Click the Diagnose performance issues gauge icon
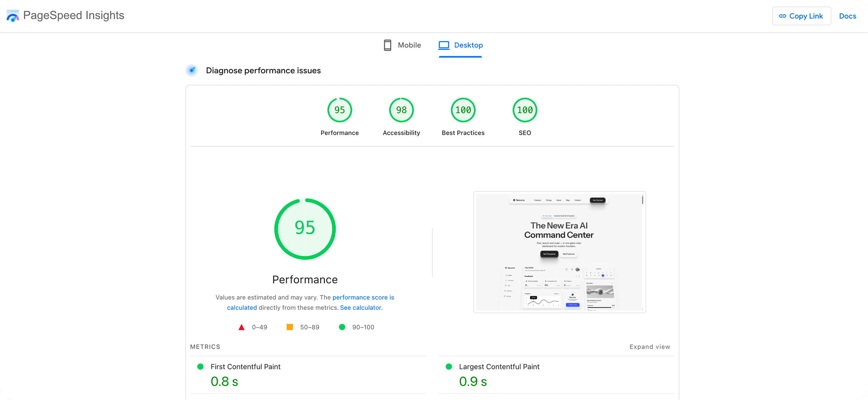Image resolution: width=868 pixels, height=400 pixels. 192,71
